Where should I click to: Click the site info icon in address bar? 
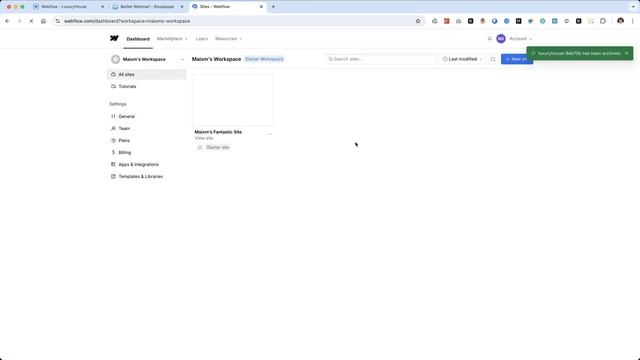coord(58,21)
